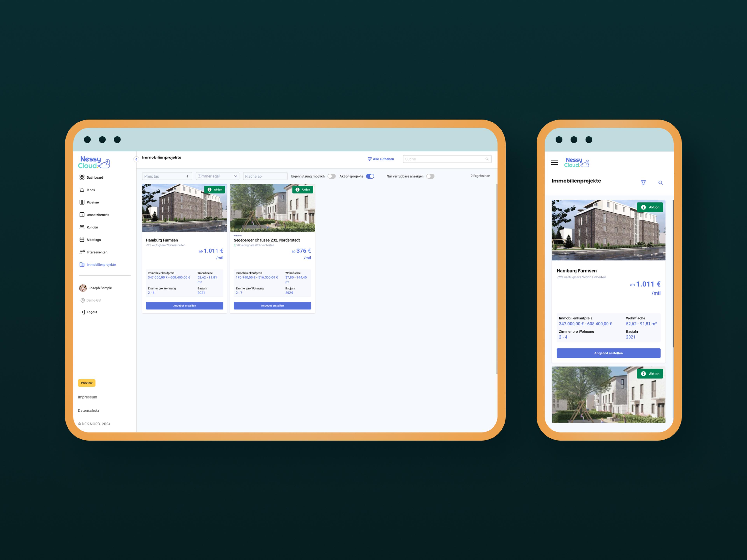Toggle Nur verfügbare anzeigen switch
The image size is (747, 560).
[x=430, y=176]
